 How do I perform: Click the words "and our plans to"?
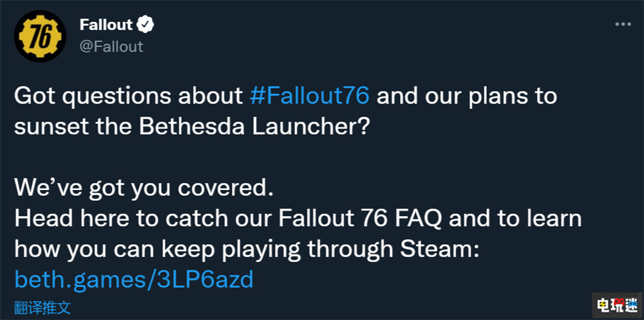466,96
